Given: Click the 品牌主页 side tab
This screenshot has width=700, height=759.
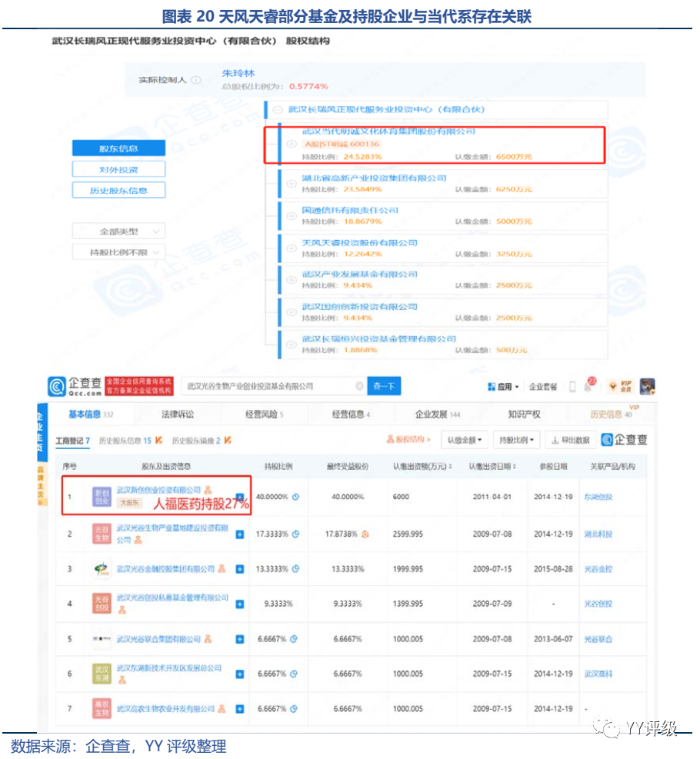Looking at the screenshot, I should pyautogui.click(x=41, y=486).
